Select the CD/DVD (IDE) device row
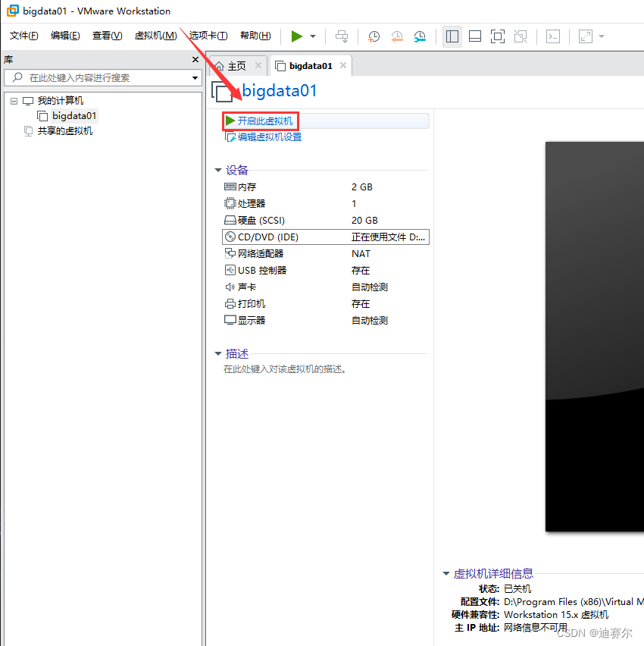 click(325, 237)
